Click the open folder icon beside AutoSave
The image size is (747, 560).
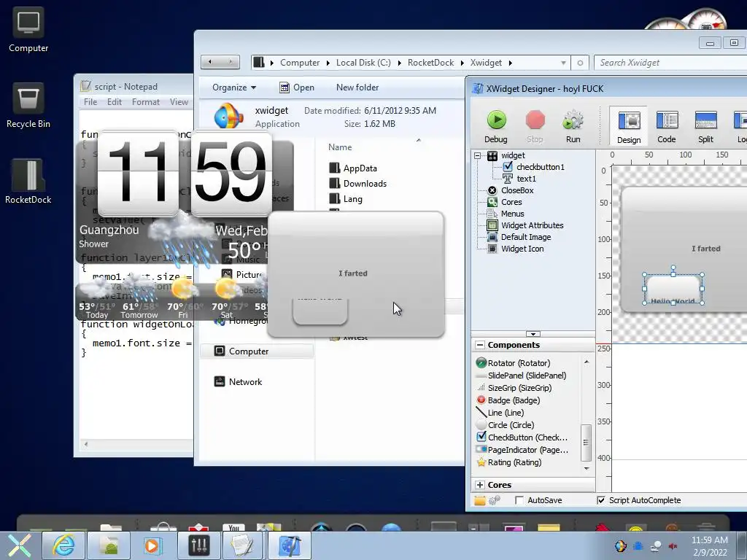[480, 500]
